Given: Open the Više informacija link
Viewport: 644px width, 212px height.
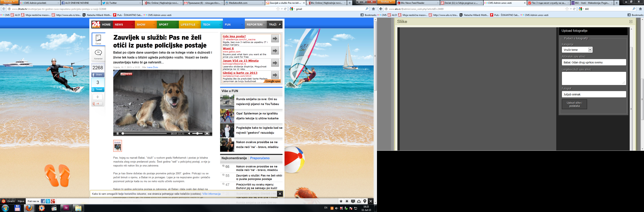Looking at the screenshot, I should (x=211, y=194).
